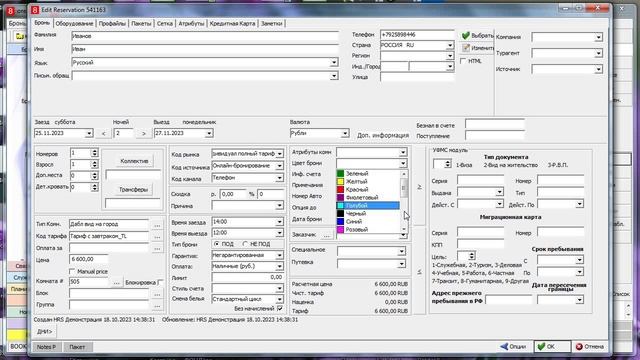
Task: Expand the Язык language dropdown
Action: click(334, 62)
